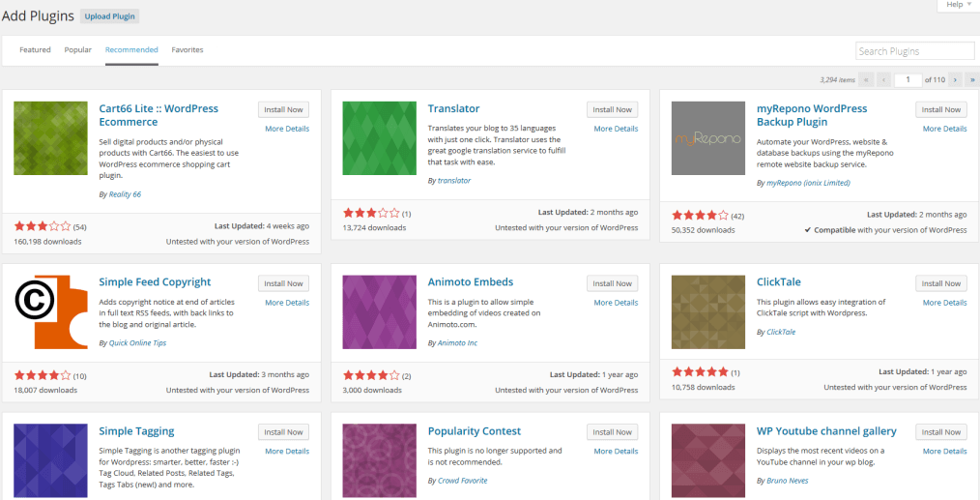Viewport: 980px width, 500px height.
Task: Install the Animoto Embeds plugin
Action: coord(613,283)
